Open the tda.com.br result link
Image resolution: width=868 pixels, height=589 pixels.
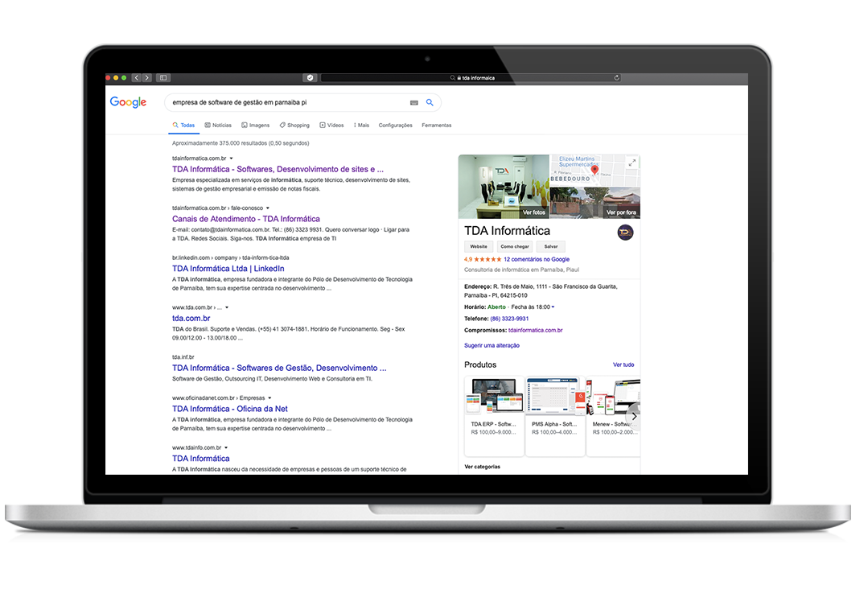click(191, 319)
